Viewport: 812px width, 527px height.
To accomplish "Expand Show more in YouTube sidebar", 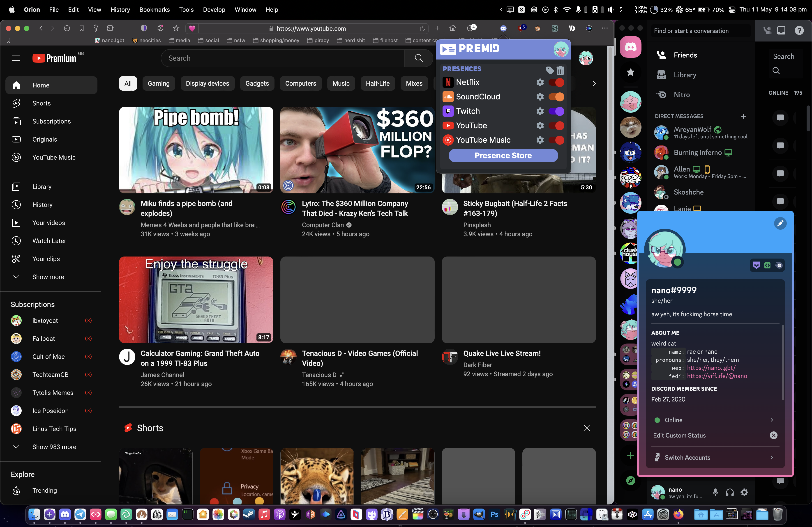I will pyautogui.click(x=48, y=277).
